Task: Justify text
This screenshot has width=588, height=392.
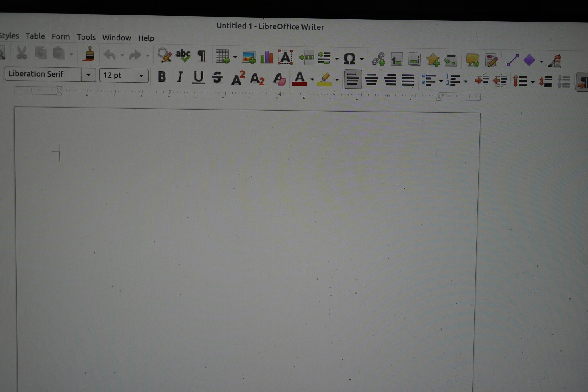Action: [408, 80]
